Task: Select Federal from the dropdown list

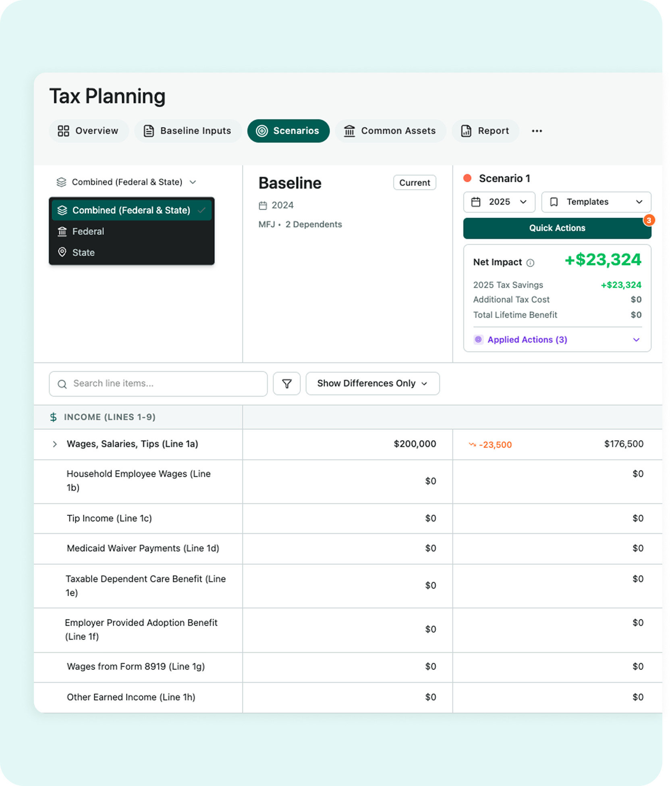Action: [x=88, y=231]
